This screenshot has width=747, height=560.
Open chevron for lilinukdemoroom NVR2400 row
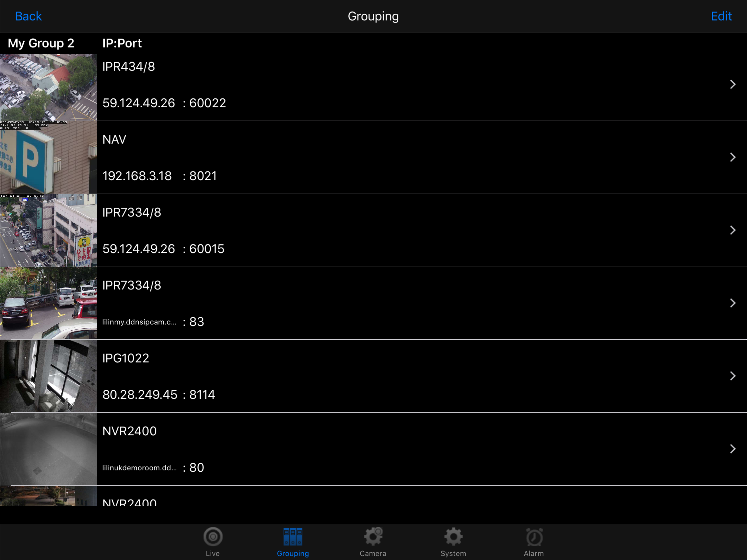733,449
